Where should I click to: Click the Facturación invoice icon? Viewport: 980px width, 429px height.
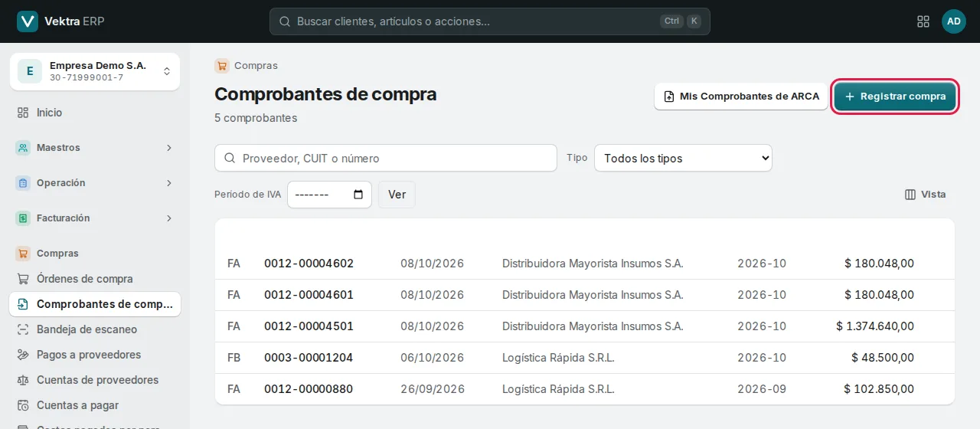23,218
